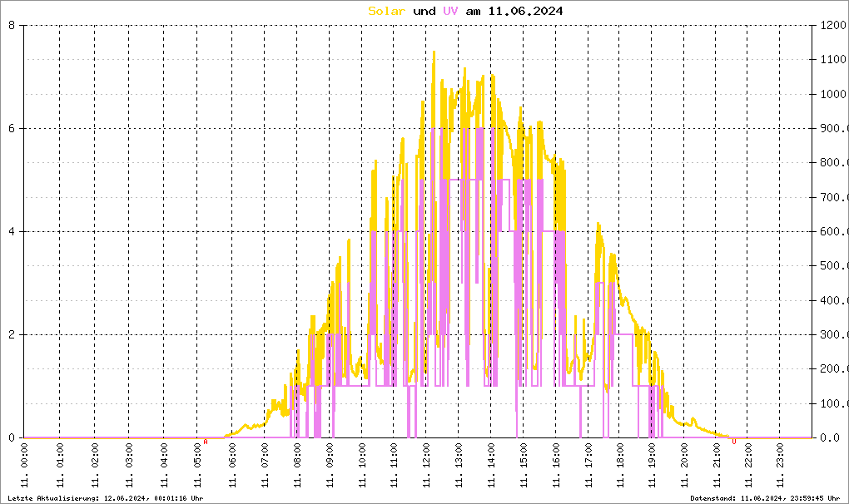
Task: Click time label '11. 14:00'
Action: point(491,465)
